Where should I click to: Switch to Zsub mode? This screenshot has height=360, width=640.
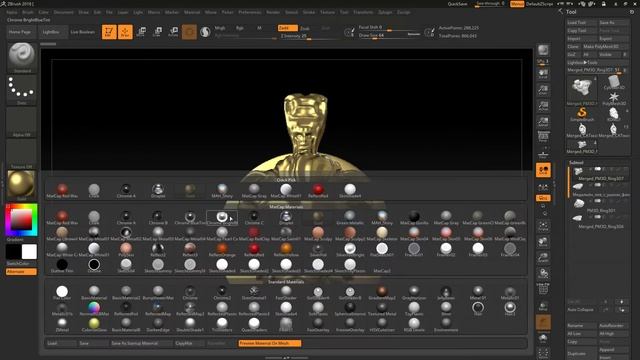[x=305, y=28]
